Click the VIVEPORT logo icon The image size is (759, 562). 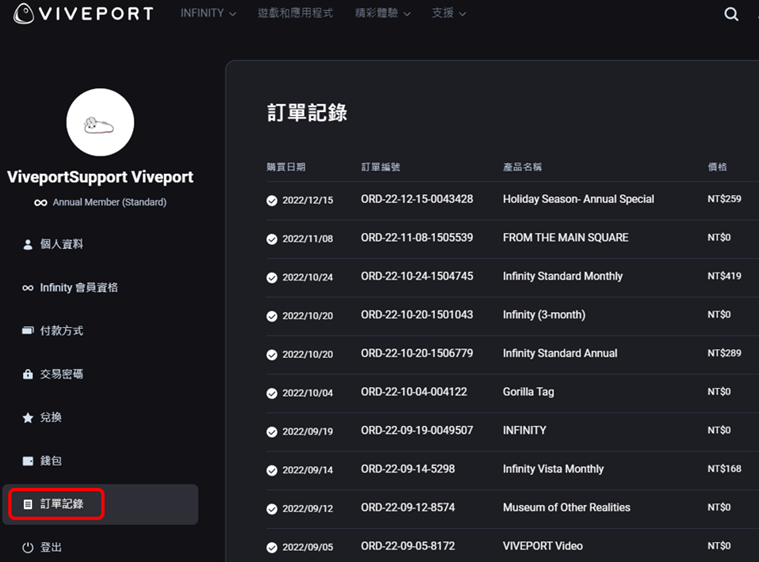coord(23,13)
